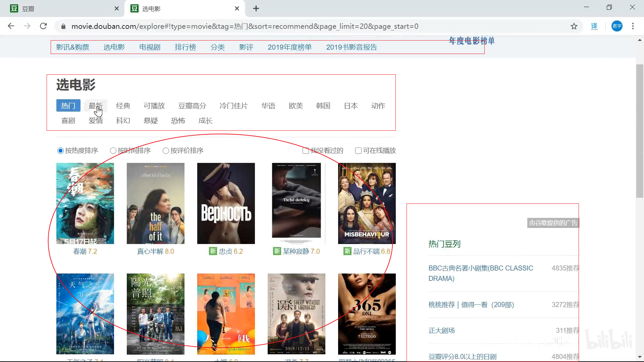Choose 按评价排序 radio button
The height and width of the screenshot is (362, 644).
[166, 150]
